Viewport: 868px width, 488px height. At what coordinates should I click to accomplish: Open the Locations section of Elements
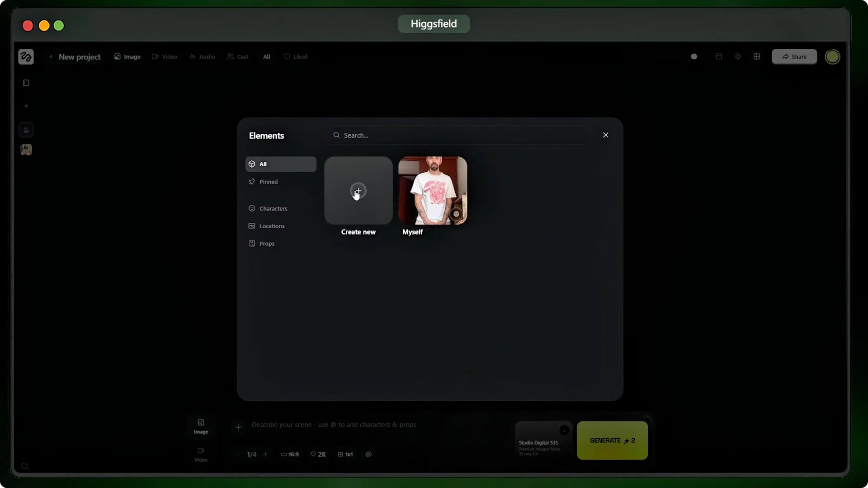(x=272, y=226)
